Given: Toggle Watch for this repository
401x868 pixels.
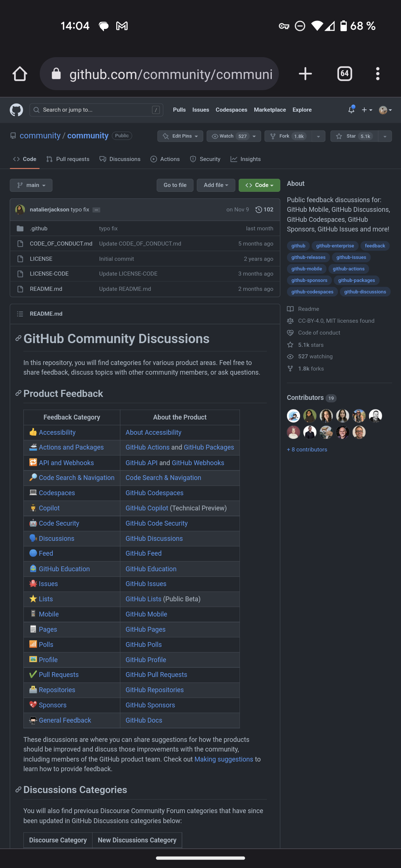Looking at the screenshot, I should click(234, 136).
